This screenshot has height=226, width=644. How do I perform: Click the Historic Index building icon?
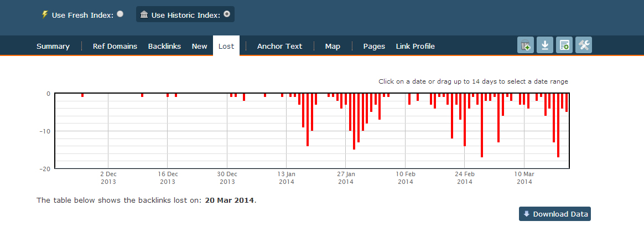(x=144, y=15)
